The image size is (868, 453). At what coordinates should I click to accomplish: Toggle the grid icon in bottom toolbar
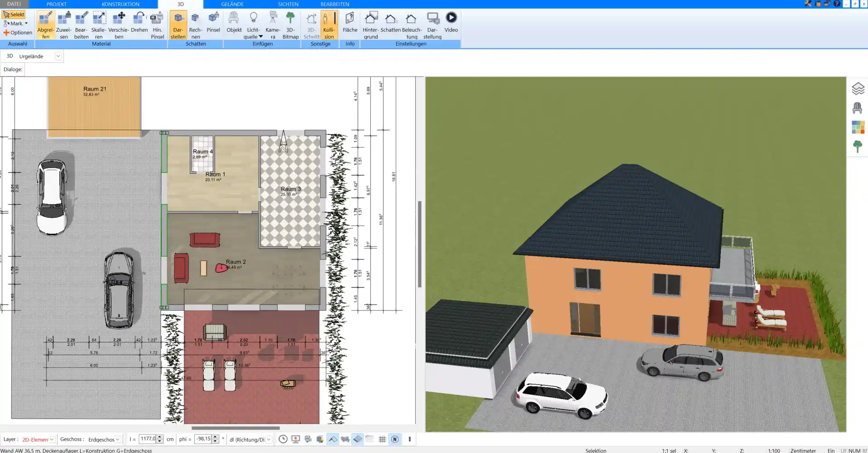click(382, 439)
